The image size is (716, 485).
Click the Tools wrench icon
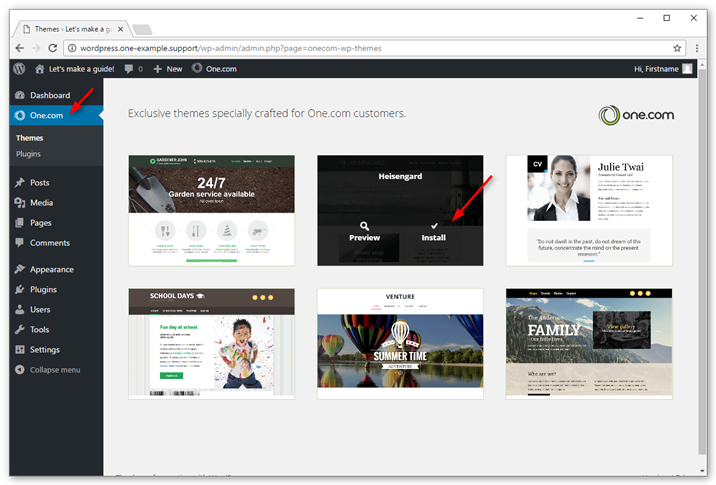click(x=20, y=329)
